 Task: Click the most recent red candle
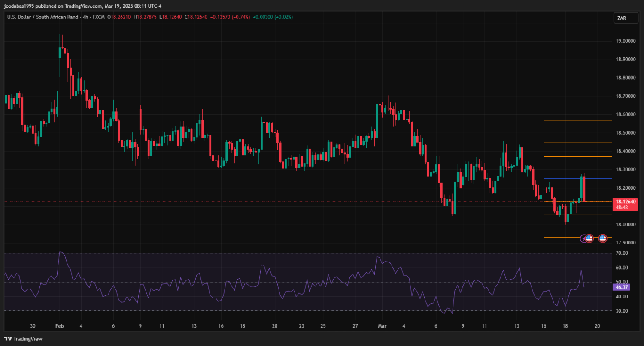pos(584,189)
